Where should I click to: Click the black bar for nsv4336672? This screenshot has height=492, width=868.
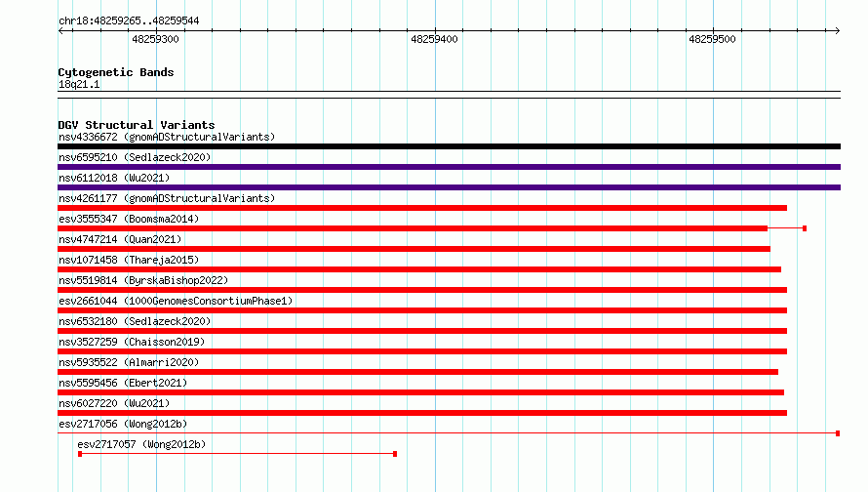pyautogui.click(x=449, y=146)
